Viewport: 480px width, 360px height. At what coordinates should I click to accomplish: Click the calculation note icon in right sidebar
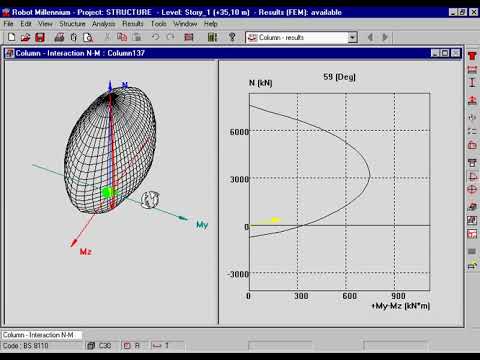[x=472, y=220]
